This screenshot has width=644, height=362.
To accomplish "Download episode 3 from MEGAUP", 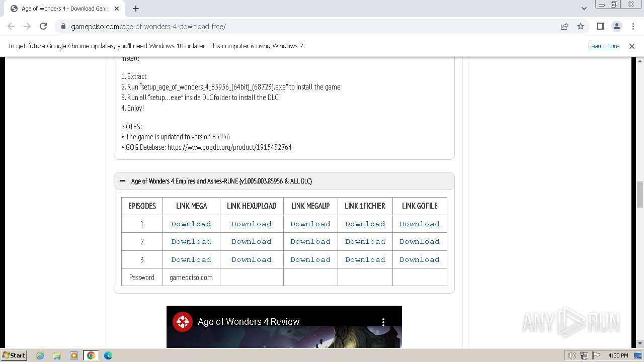I will coord(310,259).
